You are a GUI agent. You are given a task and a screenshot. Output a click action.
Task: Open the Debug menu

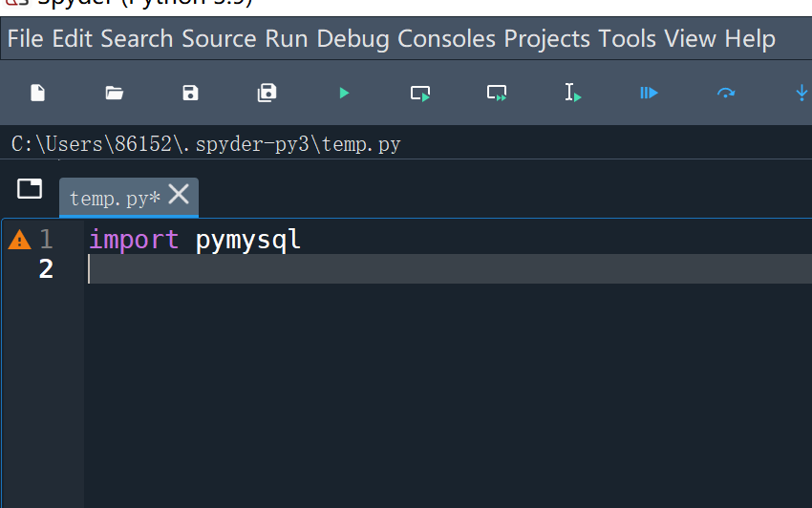tap(353, 39)
